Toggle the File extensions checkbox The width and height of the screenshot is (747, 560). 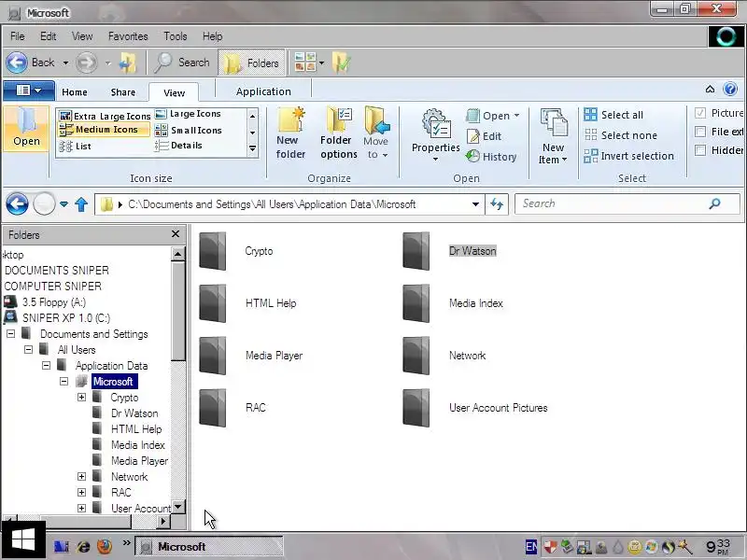700,132
